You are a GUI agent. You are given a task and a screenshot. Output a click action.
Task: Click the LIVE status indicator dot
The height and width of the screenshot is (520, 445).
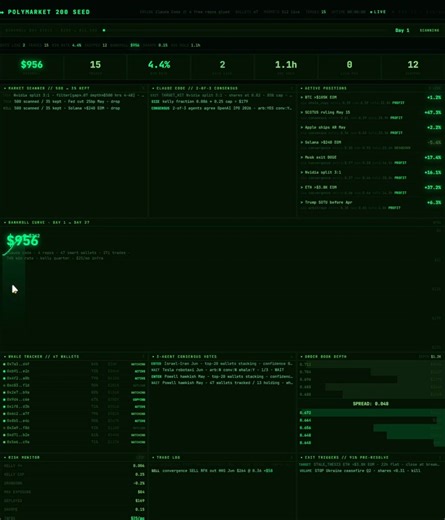(371, 12)
